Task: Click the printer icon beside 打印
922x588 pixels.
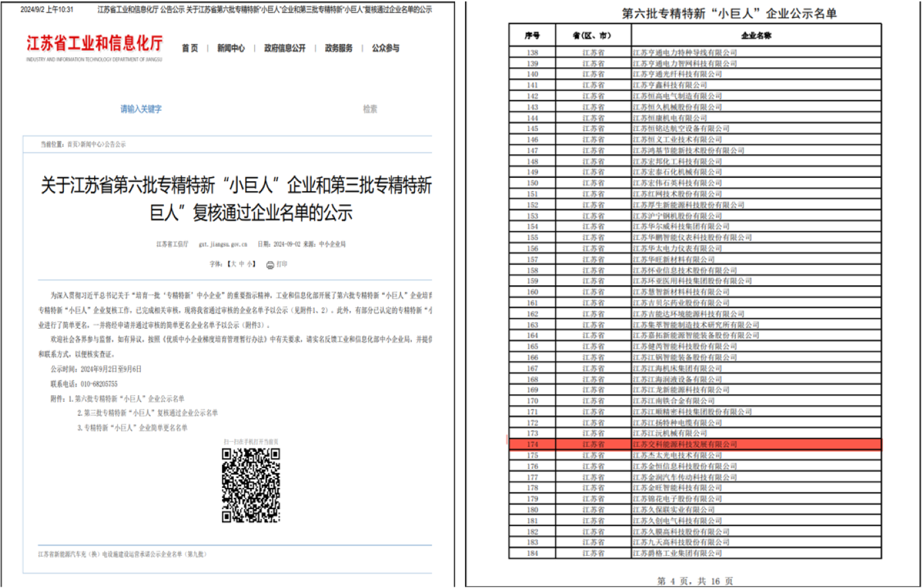Action: 270,265
